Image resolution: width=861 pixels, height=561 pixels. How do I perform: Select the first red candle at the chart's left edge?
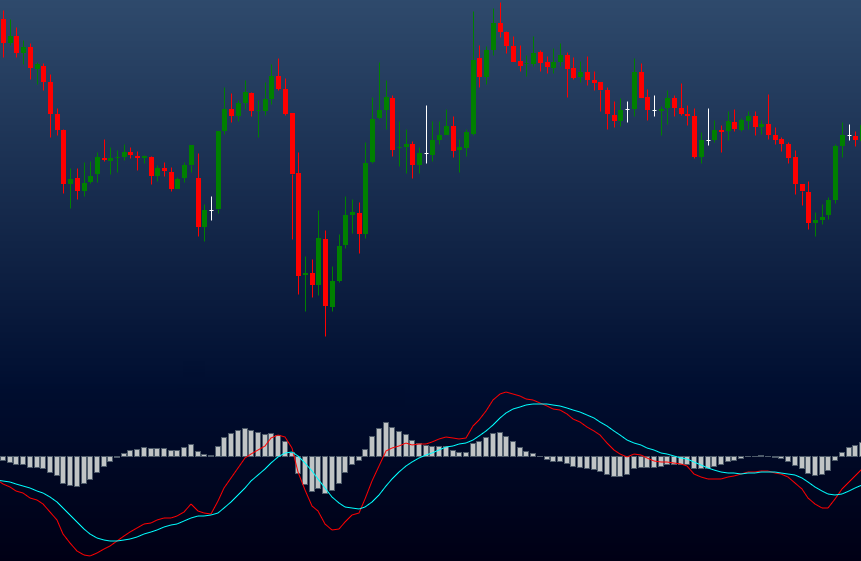tap(3, 31)
